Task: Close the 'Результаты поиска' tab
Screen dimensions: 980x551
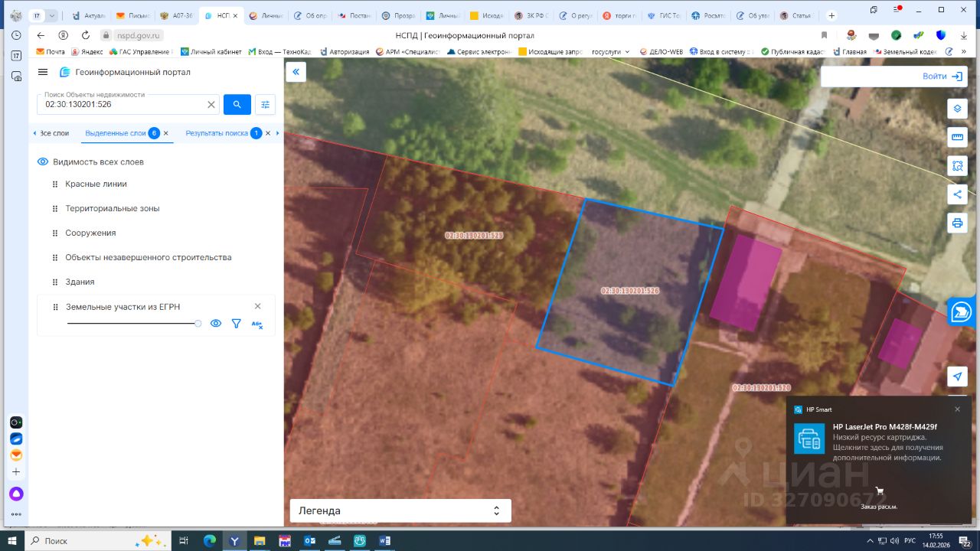Action: (x=268, y=133)
